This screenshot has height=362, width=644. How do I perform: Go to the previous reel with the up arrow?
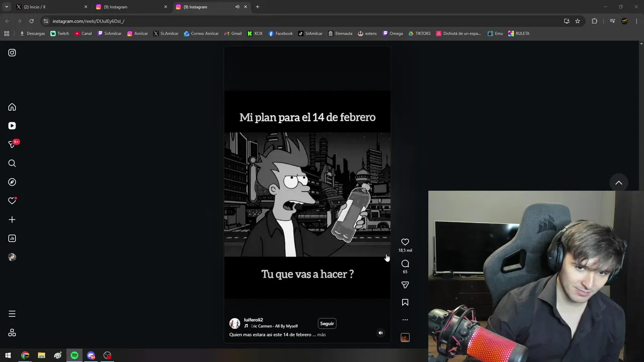coord(619,183)
